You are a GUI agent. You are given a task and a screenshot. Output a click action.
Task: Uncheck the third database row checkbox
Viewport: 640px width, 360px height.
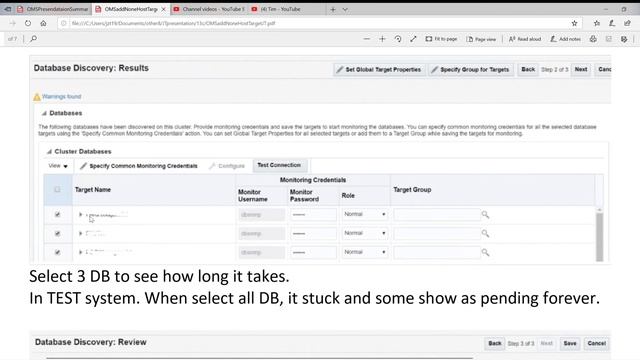[x=57, y=252]
